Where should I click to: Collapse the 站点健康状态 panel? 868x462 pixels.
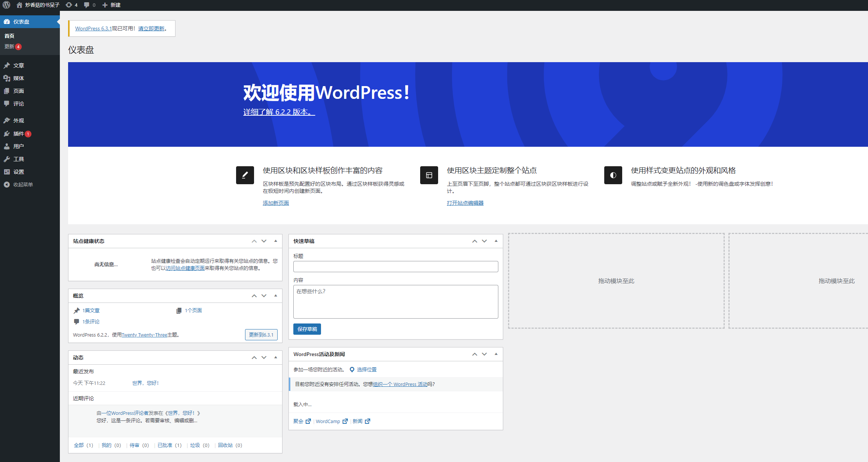pyautogui.click(x=276, y=241)
